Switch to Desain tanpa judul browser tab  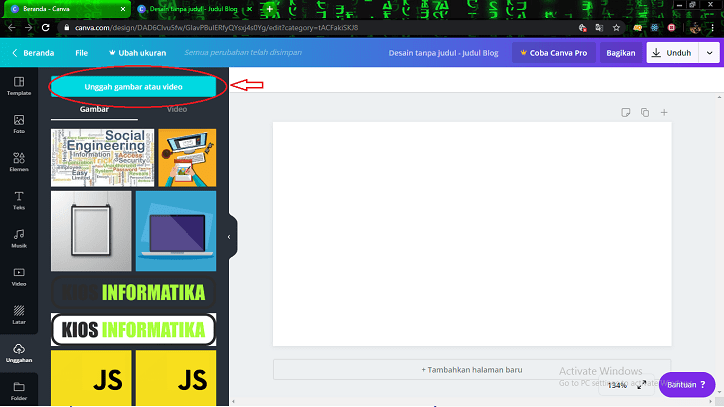(193, 9)
